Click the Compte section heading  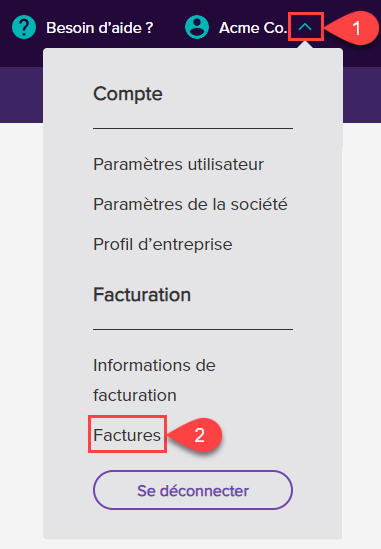pos(128,94)
